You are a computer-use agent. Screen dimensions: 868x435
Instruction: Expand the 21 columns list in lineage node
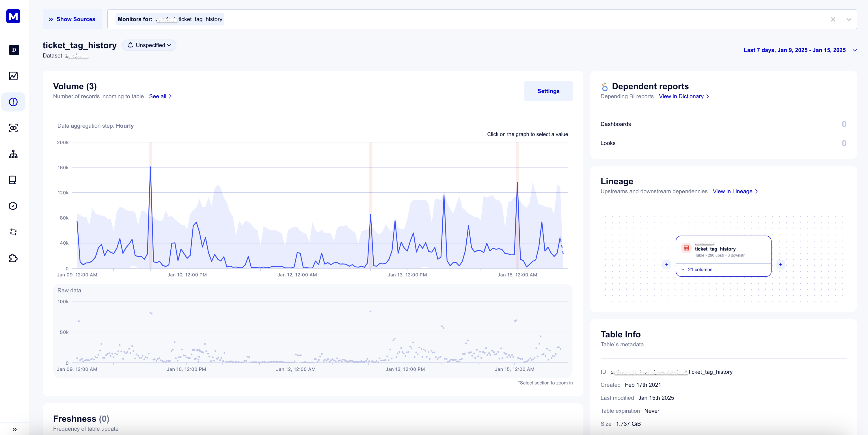(x=696, y=269)
